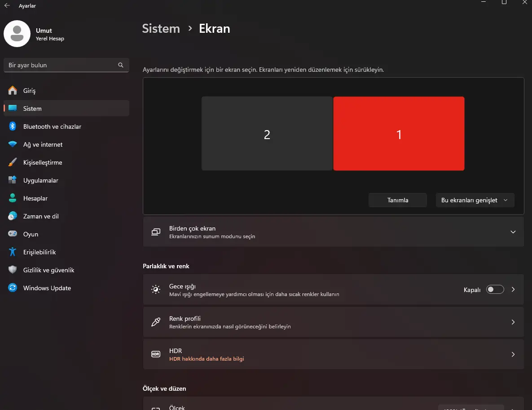Click the Tanımla button
The image size is (532, 410).
(398, 200)
